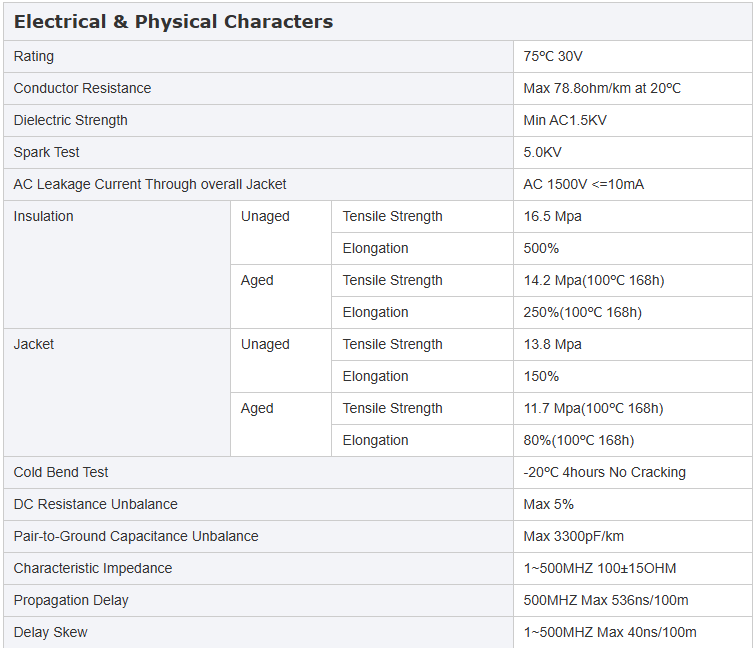
Task: Click the Electrical & Physical Characters heading
Action: coord(173,22)
